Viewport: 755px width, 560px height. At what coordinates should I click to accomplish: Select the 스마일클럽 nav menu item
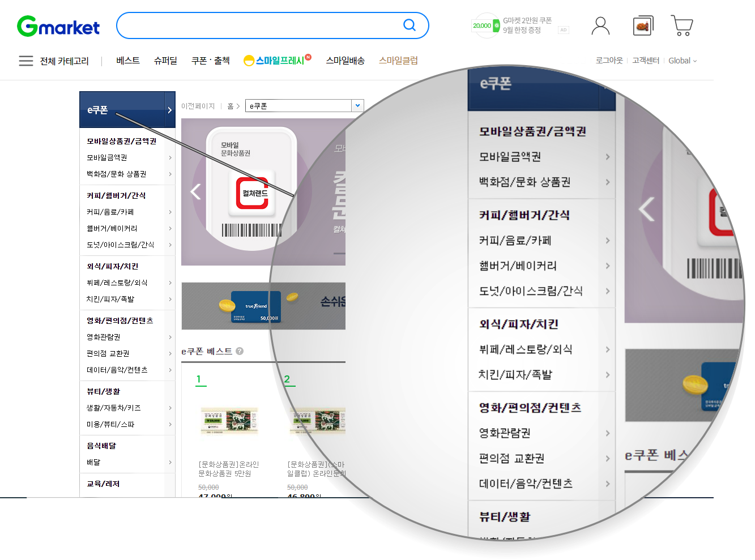(398, 61)
